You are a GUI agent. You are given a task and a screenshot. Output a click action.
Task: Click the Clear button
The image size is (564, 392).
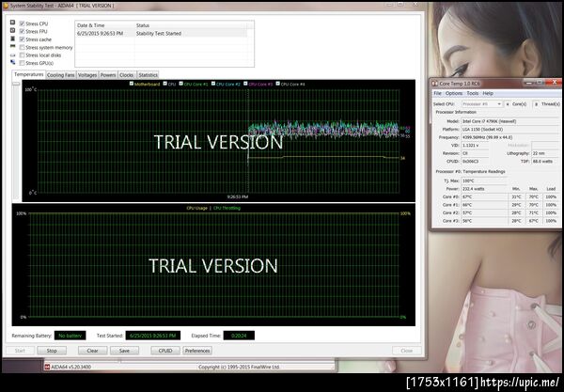(92, 351)
